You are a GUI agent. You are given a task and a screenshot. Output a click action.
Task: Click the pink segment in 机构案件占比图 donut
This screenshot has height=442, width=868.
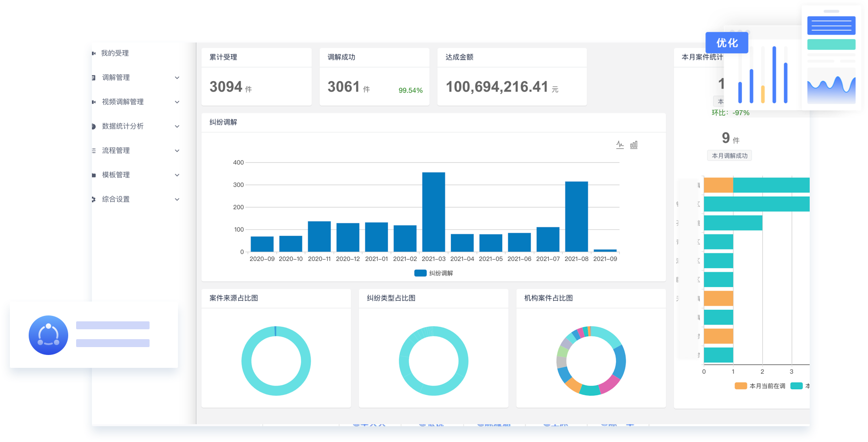point(610,384)
